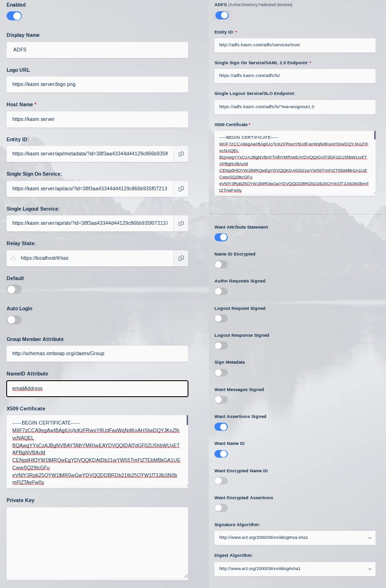Open the Signature Algorithm dropdown

(295, 537)
